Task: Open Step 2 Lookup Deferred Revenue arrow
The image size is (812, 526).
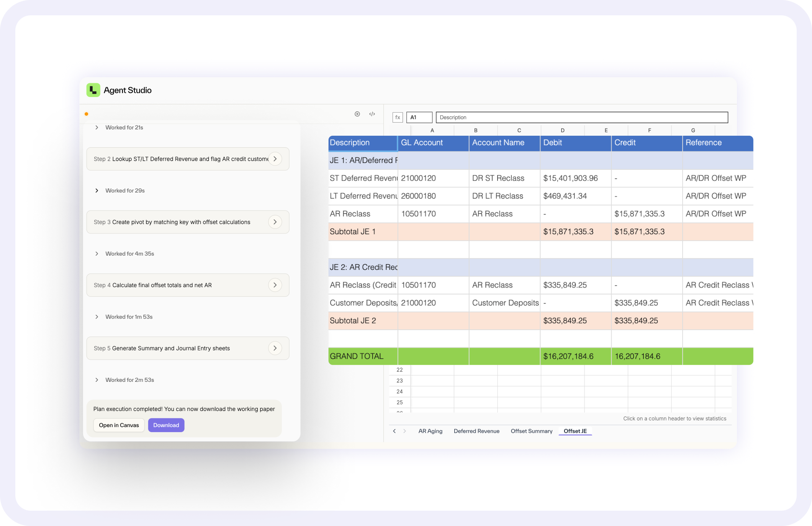Action: pos(275,159)
